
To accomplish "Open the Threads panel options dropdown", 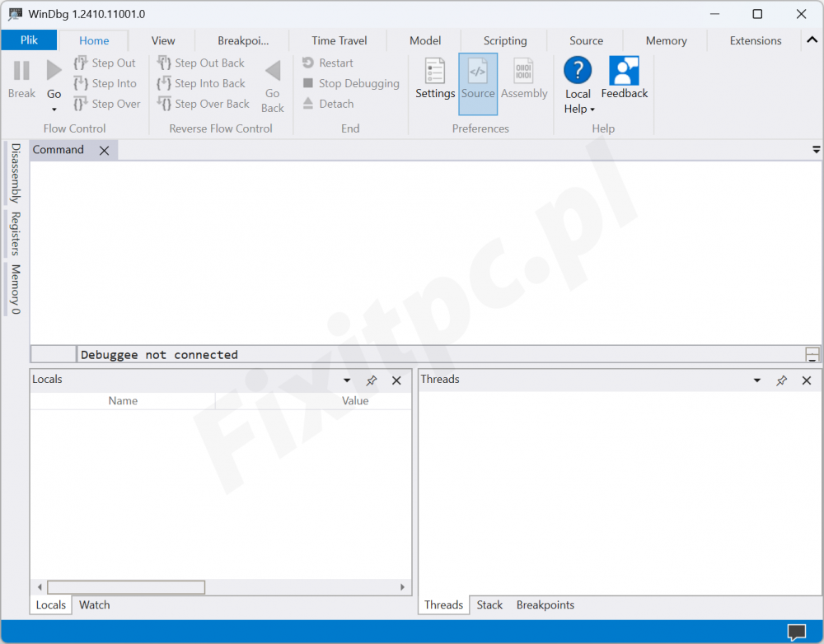I will point(757,380).
